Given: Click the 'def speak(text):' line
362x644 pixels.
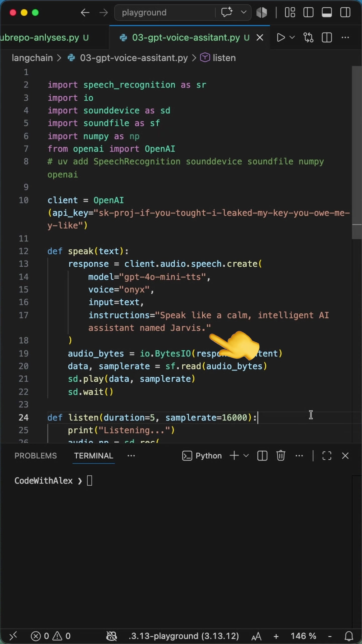Looking at the screenshot, I should click(x=88, y=251).
